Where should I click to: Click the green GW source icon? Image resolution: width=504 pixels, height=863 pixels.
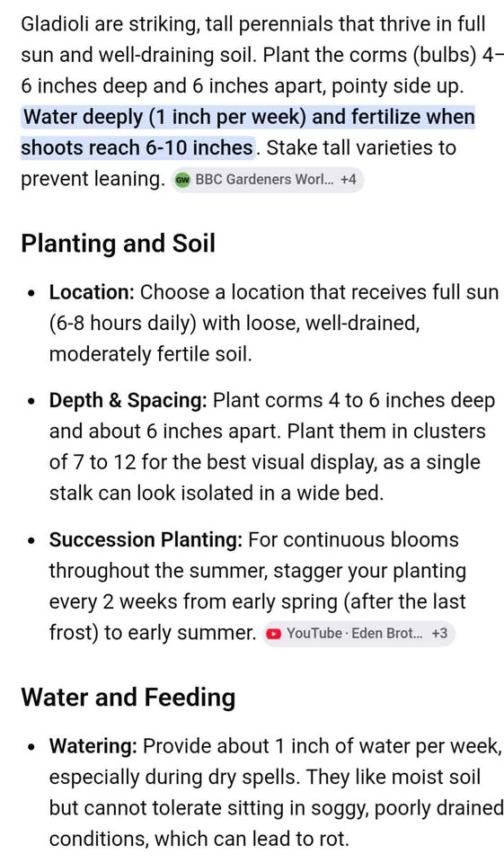[182, 180]
